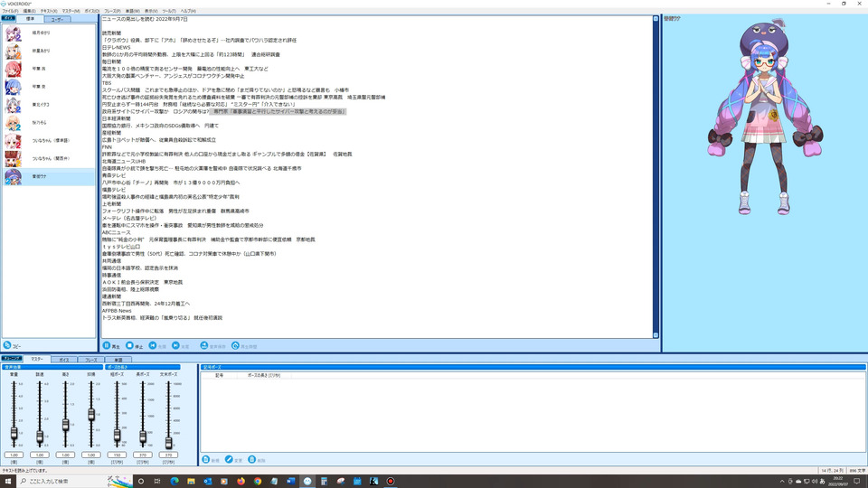868x488 pixels.
Task: Pick the 東北イタコ voice avatar
Action: (14, 105)
